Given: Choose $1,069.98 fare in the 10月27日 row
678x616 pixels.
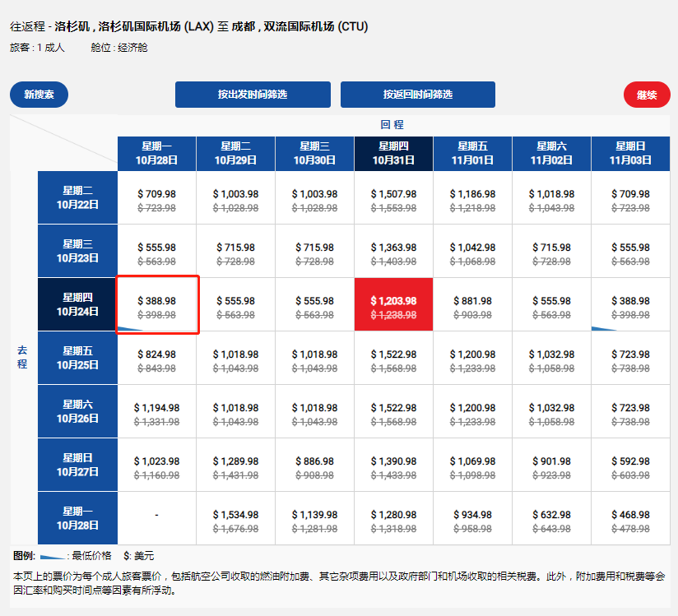Looking at the screenshot, I should coord(472,465).
